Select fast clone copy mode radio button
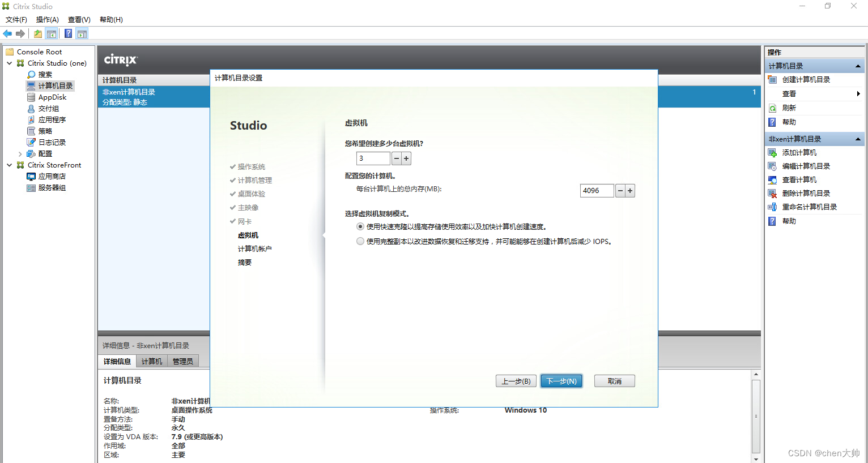 tap(360, 226)
